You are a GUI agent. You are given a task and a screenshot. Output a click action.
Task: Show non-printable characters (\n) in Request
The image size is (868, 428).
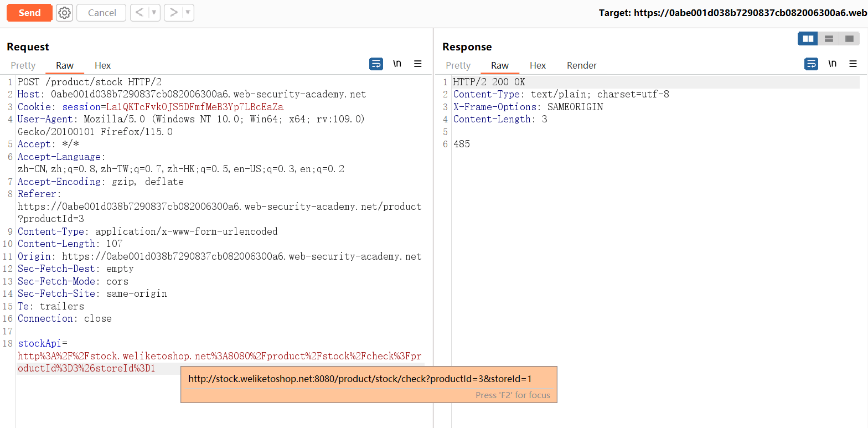click(x=397, y=64)
